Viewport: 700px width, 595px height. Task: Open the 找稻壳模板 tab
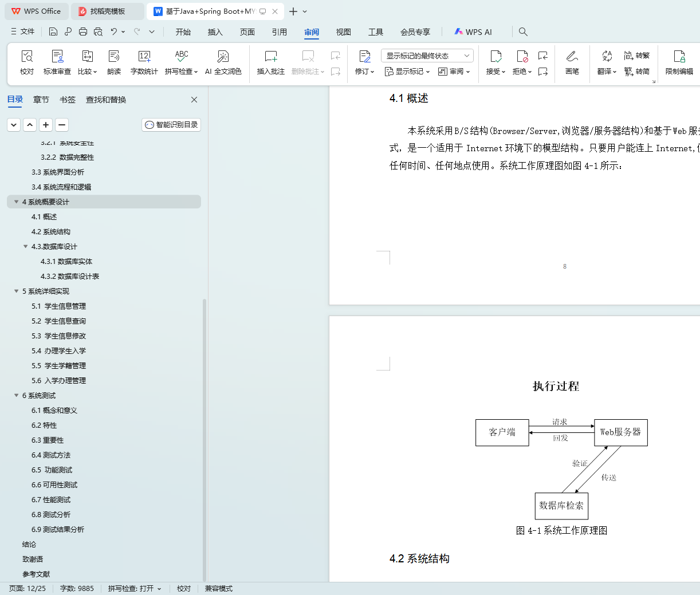coord(108,11)
